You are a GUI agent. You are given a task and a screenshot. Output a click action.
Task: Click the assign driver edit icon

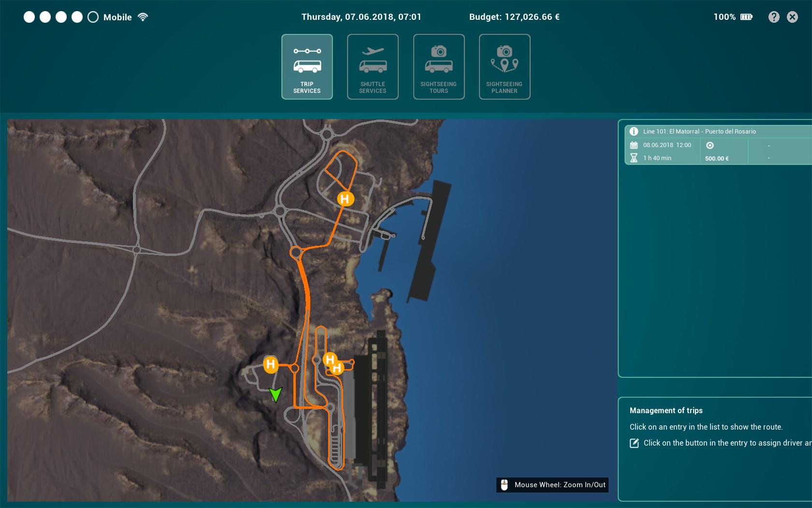coord(634,443)
